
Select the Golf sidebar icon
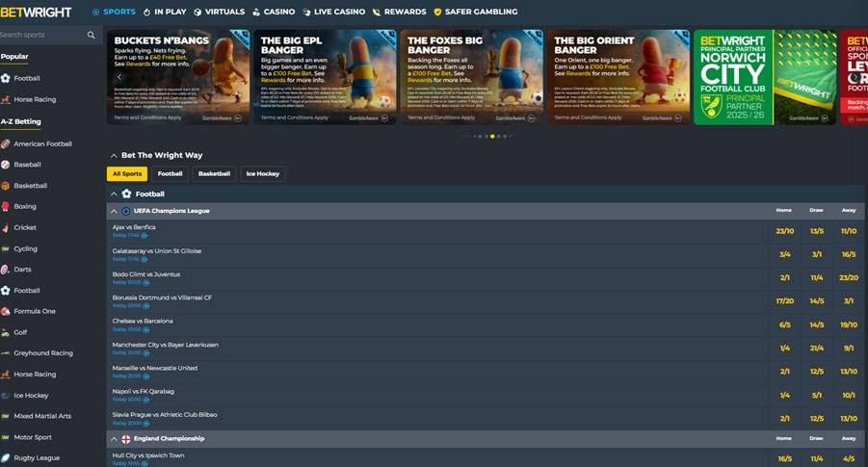coord(6,332)
